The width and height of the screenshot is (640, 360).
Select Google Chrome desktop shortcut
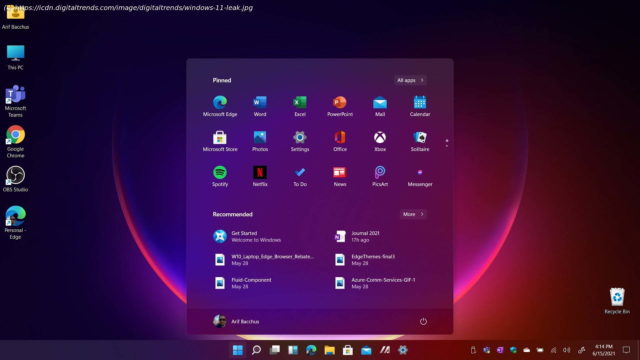15,142
